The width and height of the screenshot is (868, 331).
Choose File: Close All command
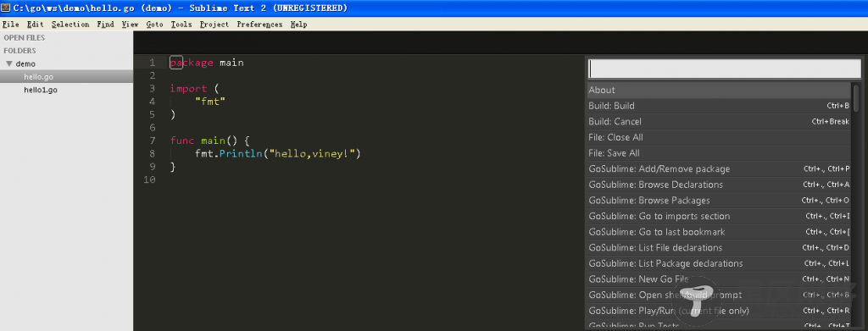coord(719,137)
